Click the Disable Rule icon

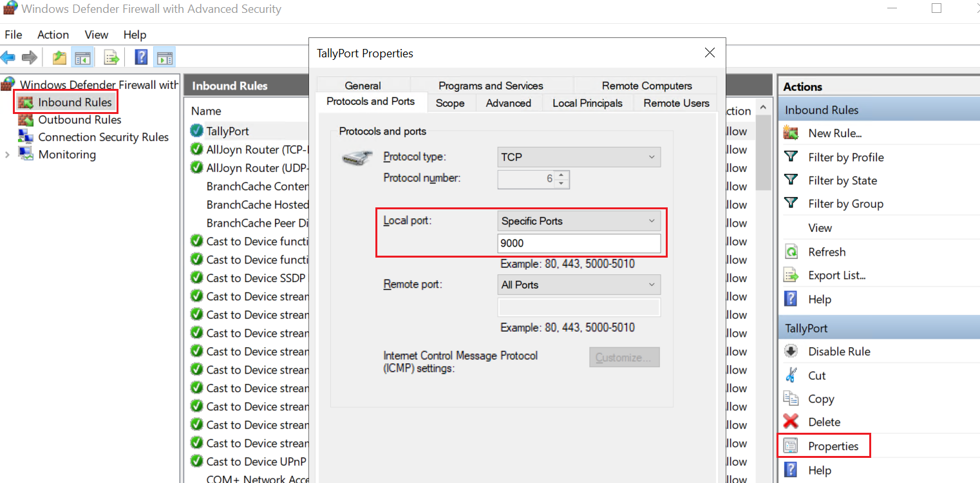(x=791, y=352)
